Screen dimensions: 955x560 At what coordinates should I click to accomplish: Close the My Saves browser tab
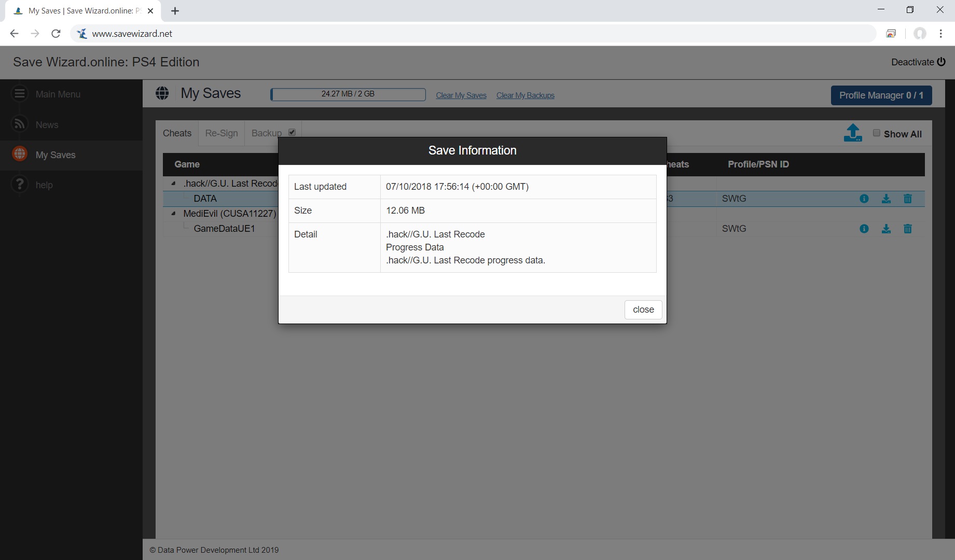150,11
